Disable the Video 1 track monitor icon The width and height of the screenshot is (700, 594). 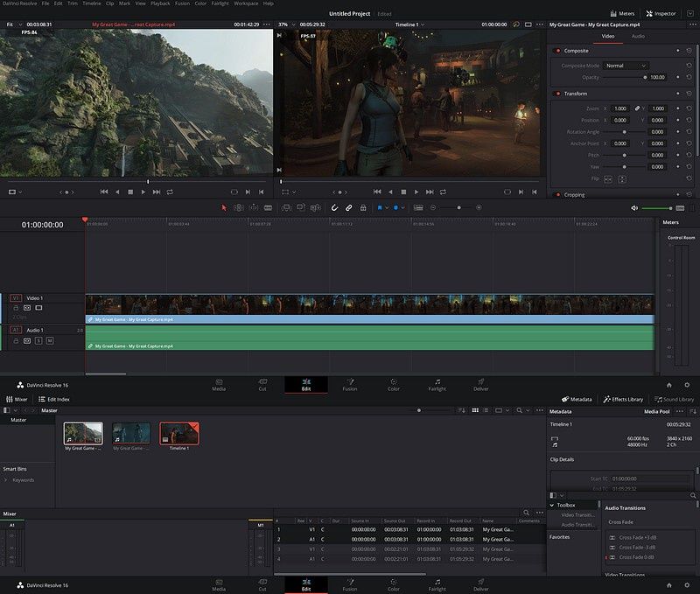(38, 308)
